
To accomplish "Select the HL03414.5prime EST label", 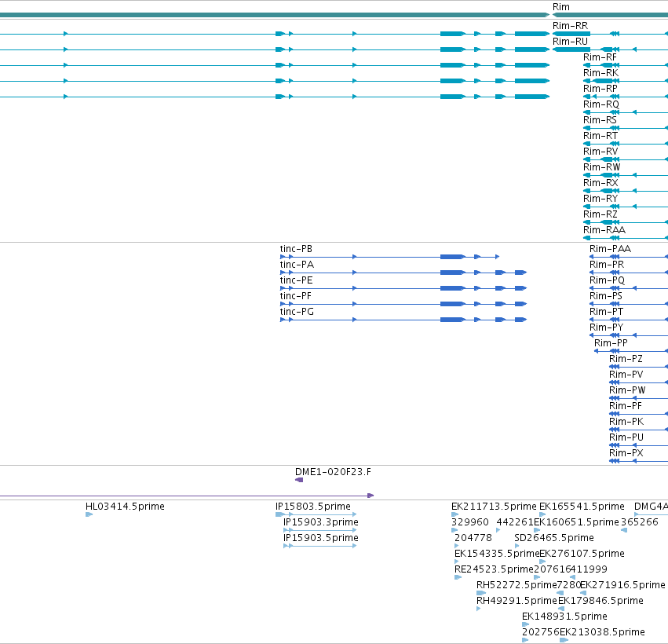I will tap(125, 507).
